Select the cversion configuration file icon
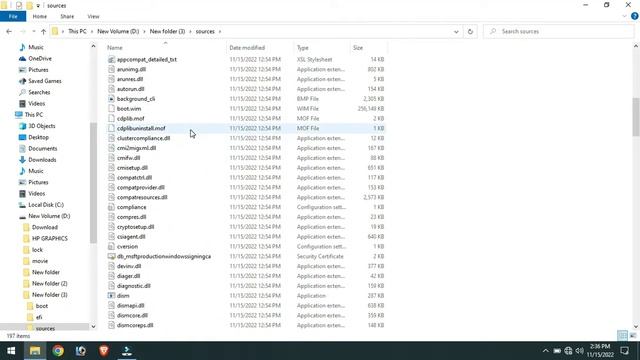Viewport: 640px width, 360px height. [111, 247]
